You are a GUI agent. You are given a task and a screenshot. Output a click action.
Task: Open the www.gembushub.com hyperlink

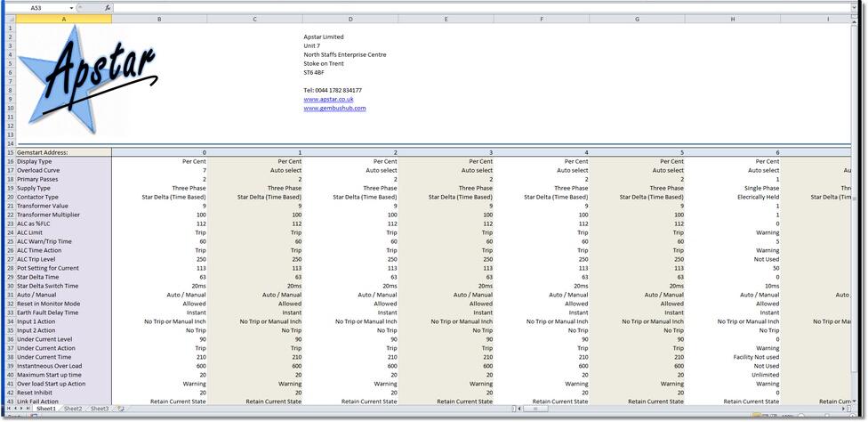(x=334, y=108)
